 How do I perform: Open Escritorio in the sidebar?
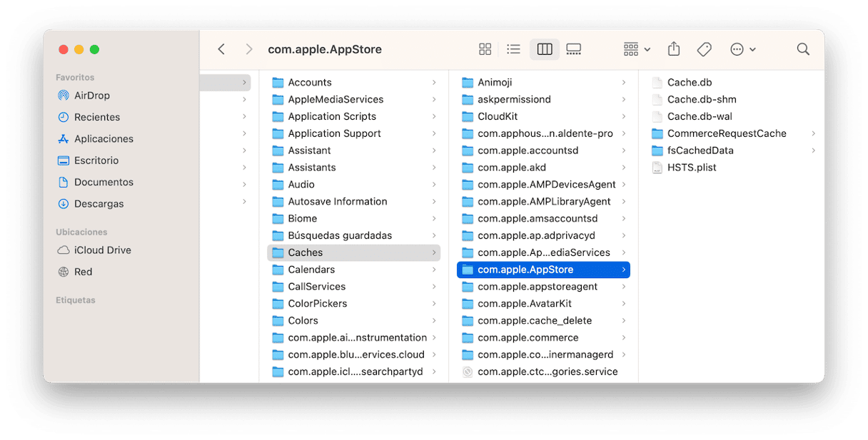[x=88, y=160]
